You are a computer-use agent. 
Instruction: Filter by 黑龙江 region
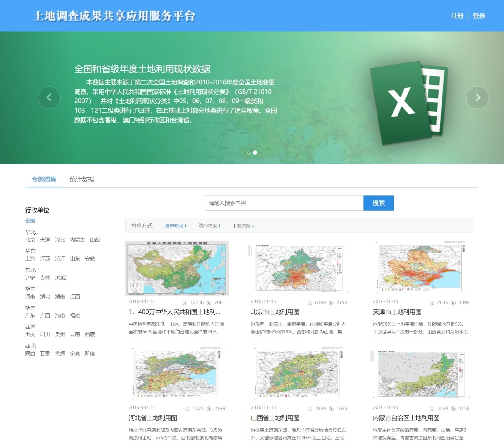tap(62, 278)
